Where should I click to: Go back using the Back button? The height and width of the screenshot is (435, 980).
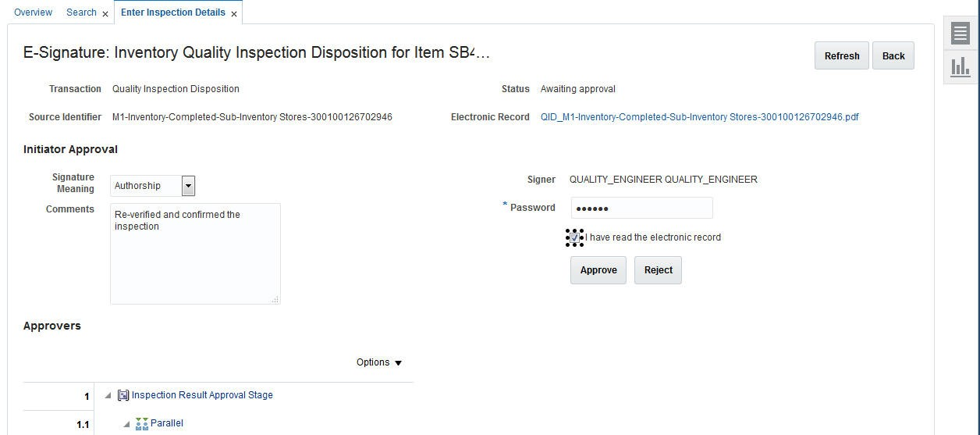pyautogui.click(x=893, y=55)
